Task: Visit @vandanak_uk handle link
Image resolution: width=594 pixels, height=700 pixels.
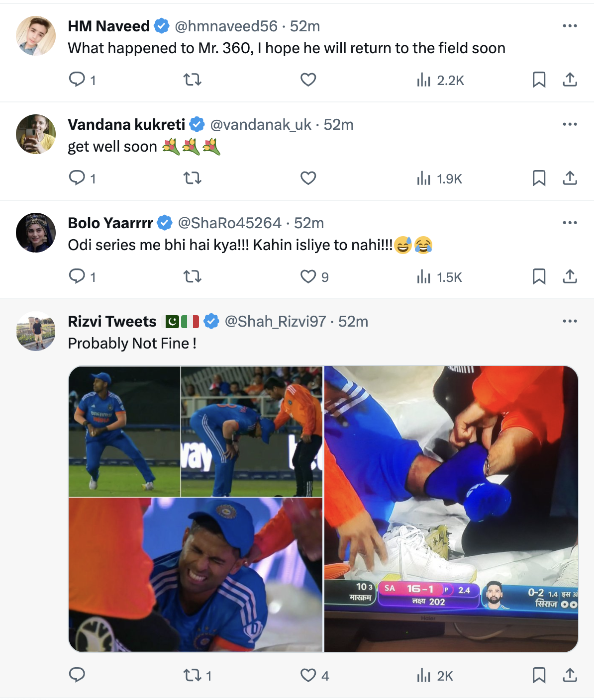Action: coord(261,124)
